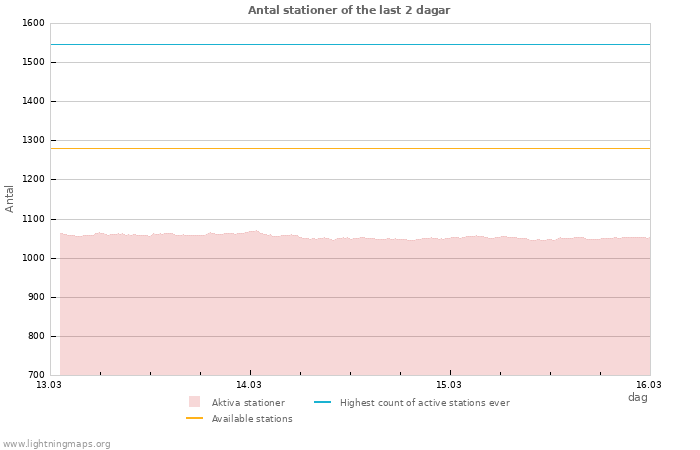
Task: Click the 700 y-axis tick value
Action: click(35, 375)
